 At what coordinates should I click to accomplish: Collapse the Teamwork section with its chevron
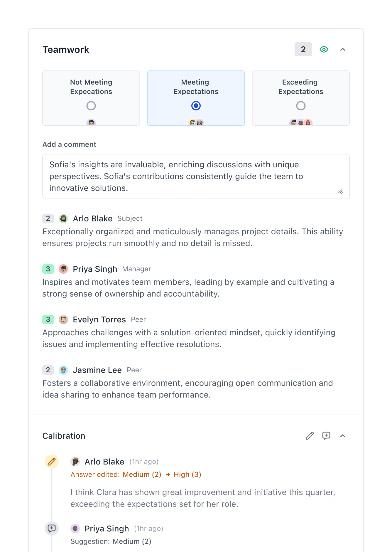coord(343,49)
